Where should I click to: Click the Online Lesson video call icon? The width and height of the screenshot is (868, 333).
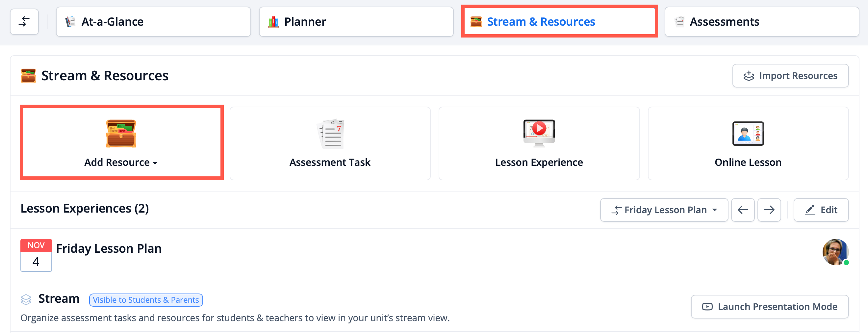click(x=748, y=134)
